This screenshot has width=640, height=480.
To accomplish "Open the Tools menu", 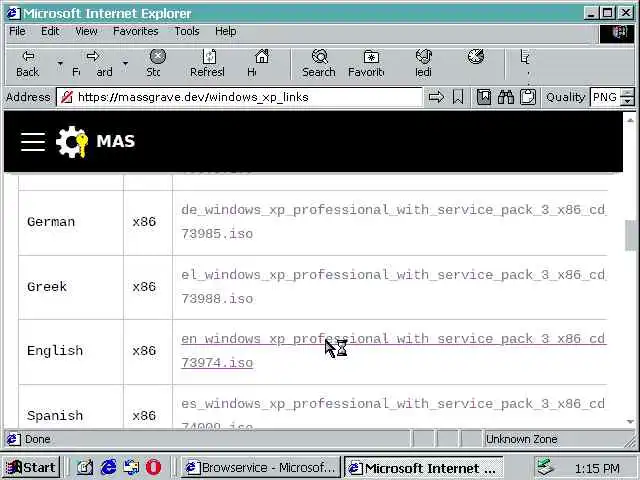I will (187, 31).
